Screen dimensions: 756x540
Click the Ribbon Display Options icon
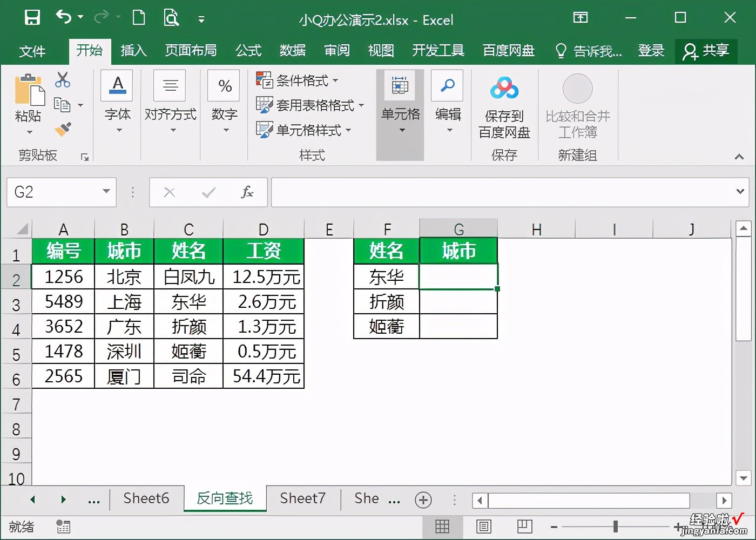(x=580, y=18)
